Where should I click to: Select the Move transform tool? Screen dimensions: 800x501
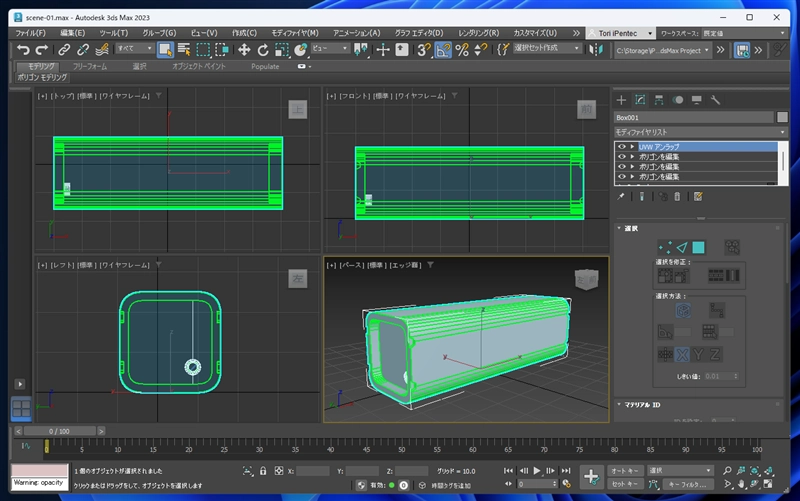point(243,49)
